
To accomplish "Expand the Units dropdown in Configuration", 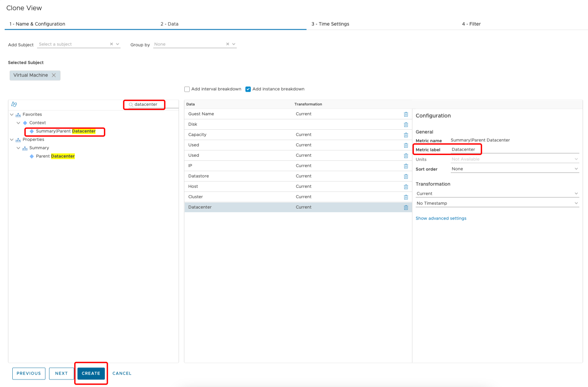I will pos(577,159).
